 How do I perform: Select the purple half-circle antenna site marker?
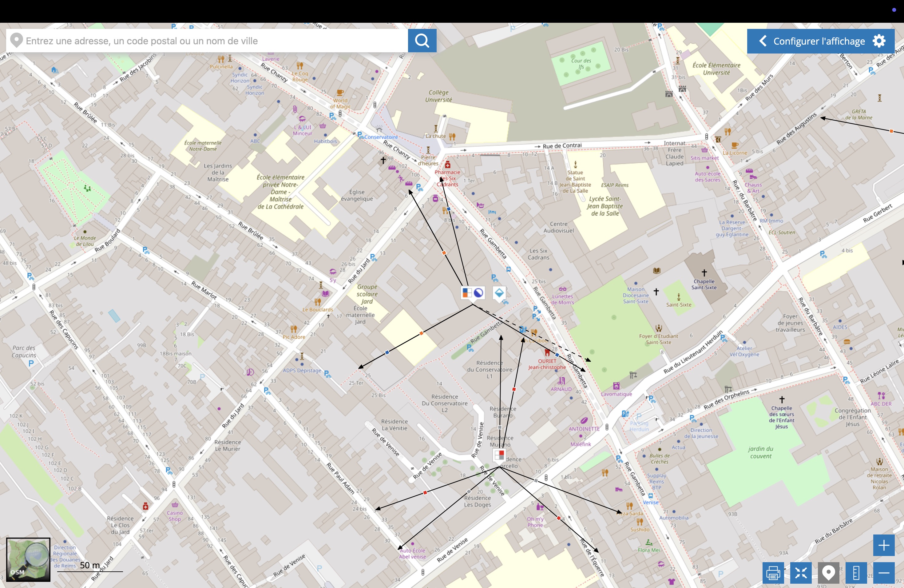pyautogui.click(x=478, y=293)
